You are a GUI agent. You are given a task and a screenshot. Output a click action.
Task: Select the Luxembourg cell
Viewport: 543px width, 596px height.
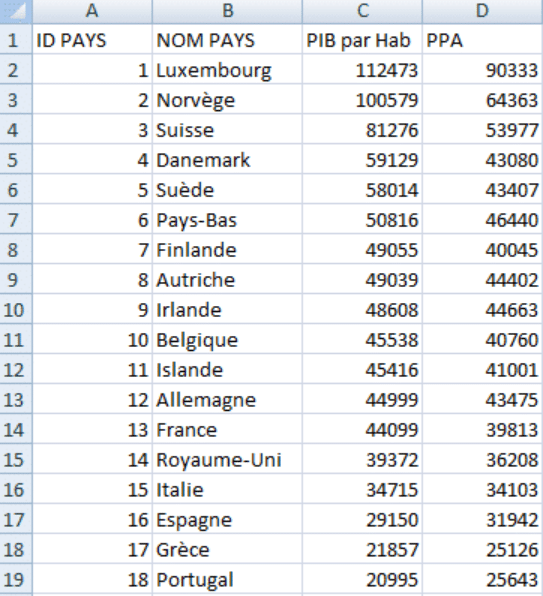point(227,70)
